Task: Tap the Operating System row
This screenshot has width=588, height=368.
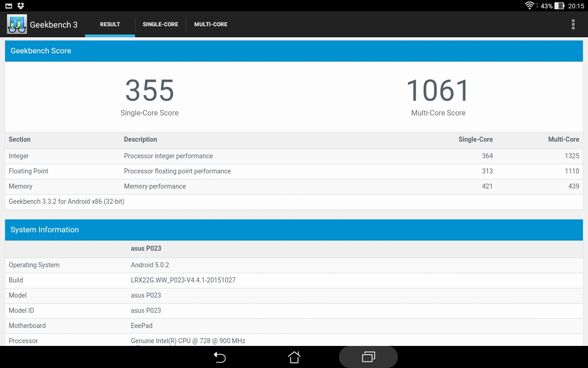Action: pyautogui.click(x=294, y=265)
